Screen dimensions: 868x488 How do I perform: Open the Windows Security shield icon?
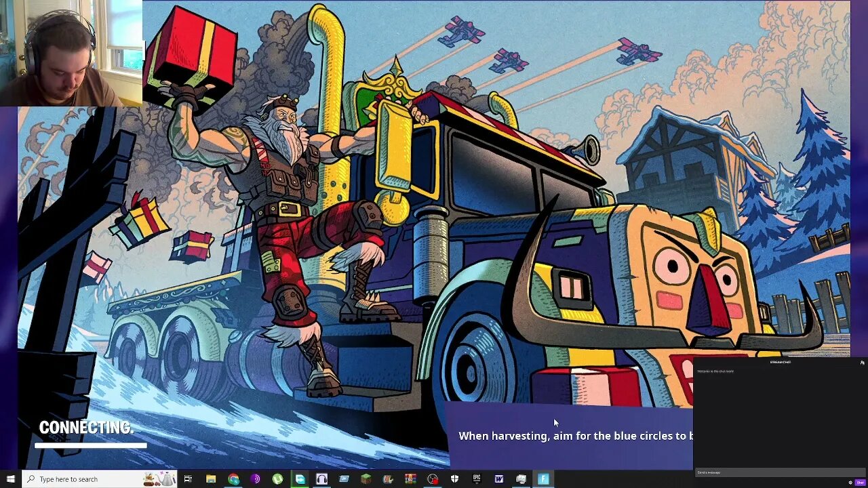click(454, 479)
